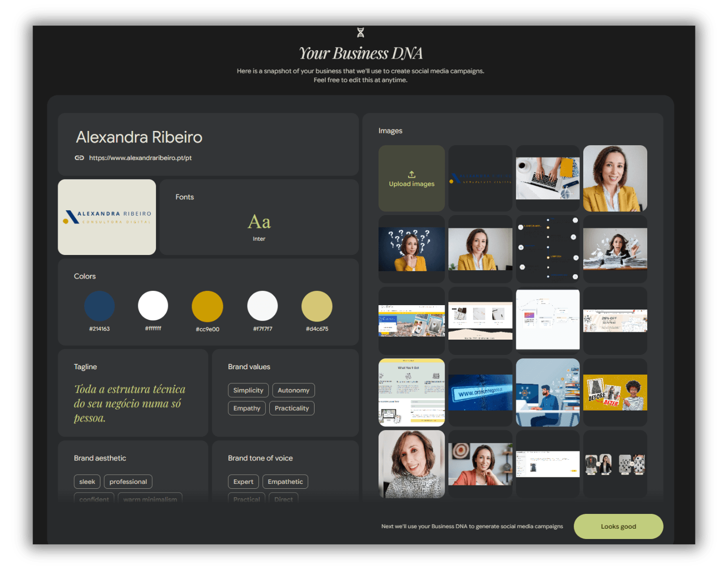Click the #214163 hex code label
Image resolution: width=728 pixels, height=570 pixels.
click(99, 329)
